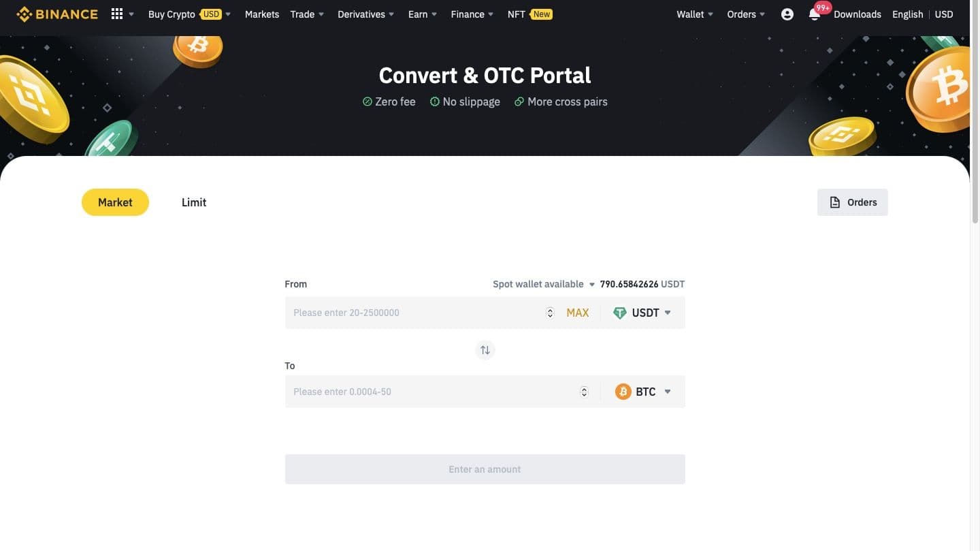Image resolution: width=980 pixels, height=551 pixels.
Task: Click MAX to use full balance
Action: point(578,313)
